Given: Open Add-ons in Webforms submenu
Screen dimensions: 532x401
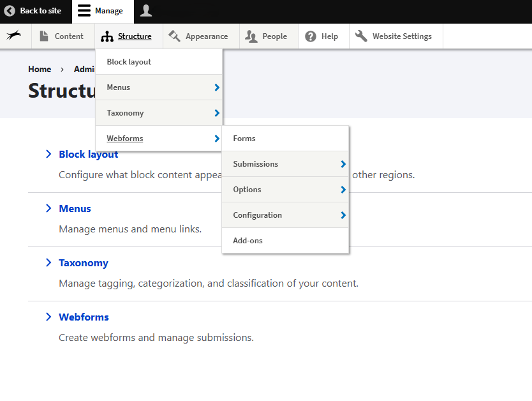Looking at the screenshot, I should point(285,241).
